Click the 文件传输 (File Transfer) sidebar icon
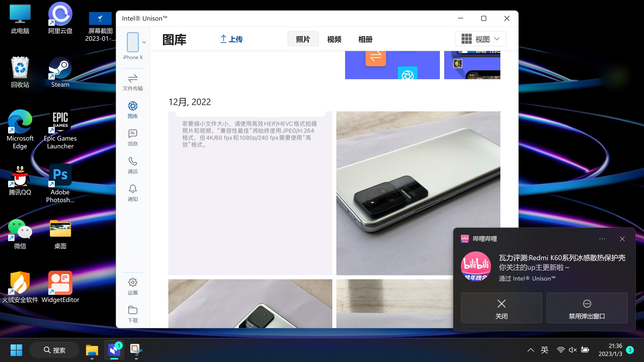This screenshot has height=362, width=644. pyautogui.click(x=133, y=81)
